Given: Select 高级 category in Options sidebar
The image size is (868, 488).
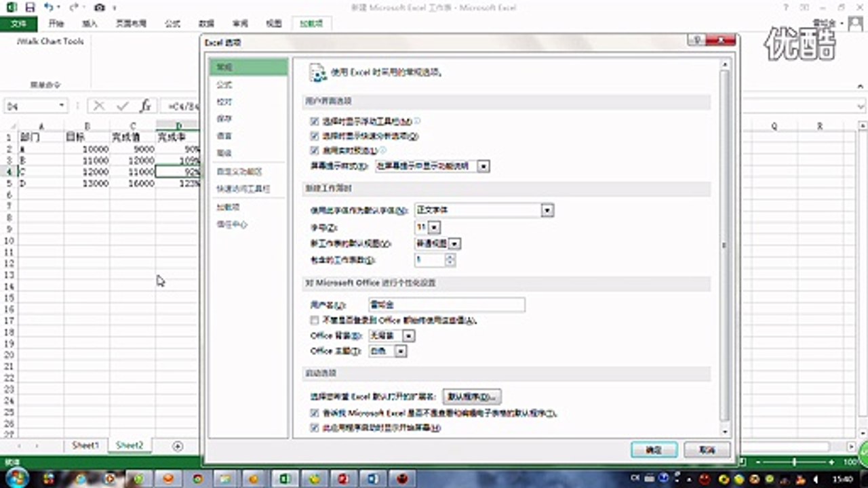Looking at the screenshot, I should [248, 153].
